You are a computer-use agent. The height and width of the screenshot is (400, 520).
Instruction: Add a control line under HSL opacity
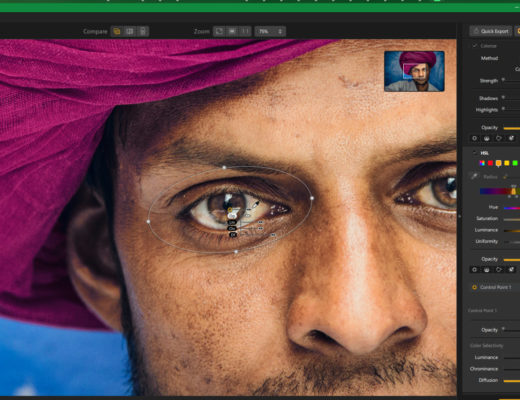point(487,269)
